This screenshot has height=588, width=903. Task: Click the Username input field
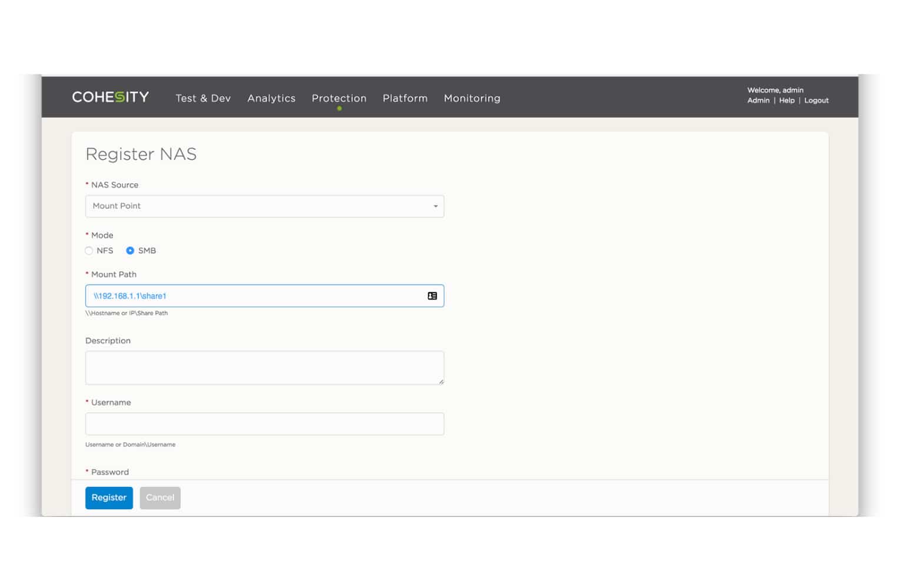(264, 424)
